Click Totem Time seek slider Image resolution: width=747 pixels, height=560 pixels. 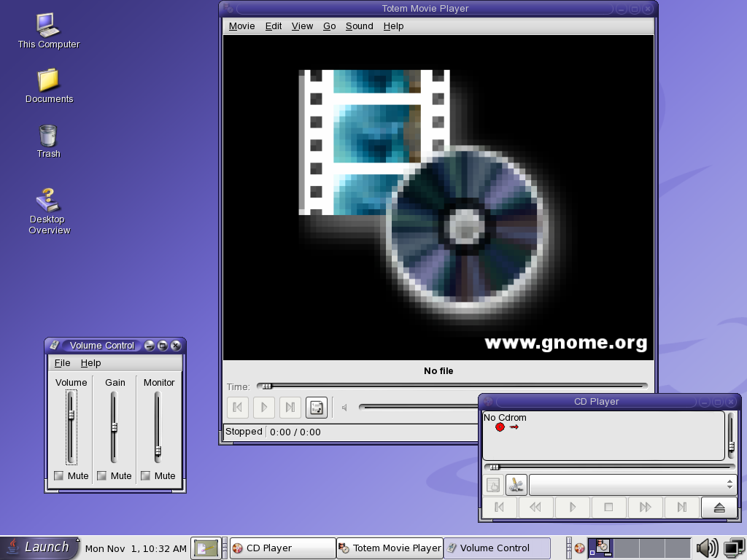[x=452, y=386]
